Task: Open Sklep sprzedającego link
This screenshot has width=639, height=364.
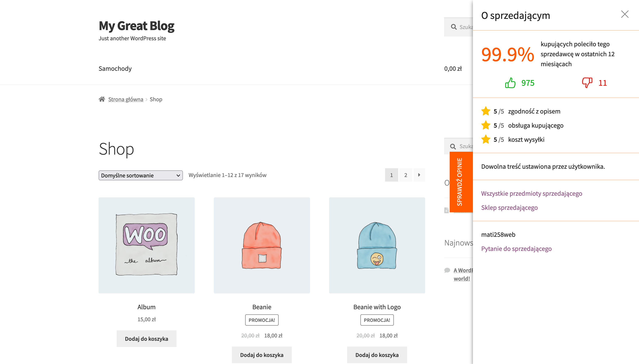Action: [x=509, y=208]
